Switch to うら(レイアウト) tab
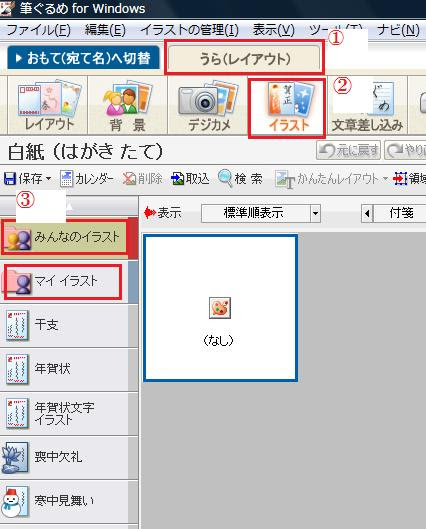Screen dimensions: 426x529 (x=244, y=59)
